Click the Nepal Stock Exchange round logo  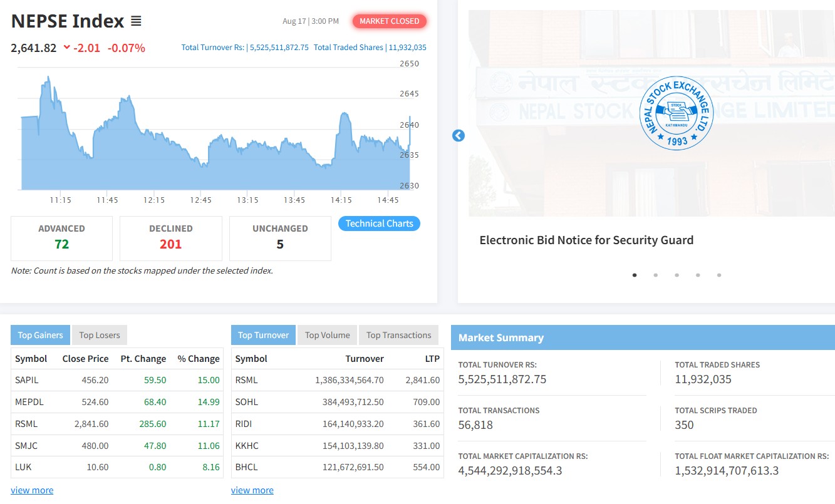pos(677,113)
